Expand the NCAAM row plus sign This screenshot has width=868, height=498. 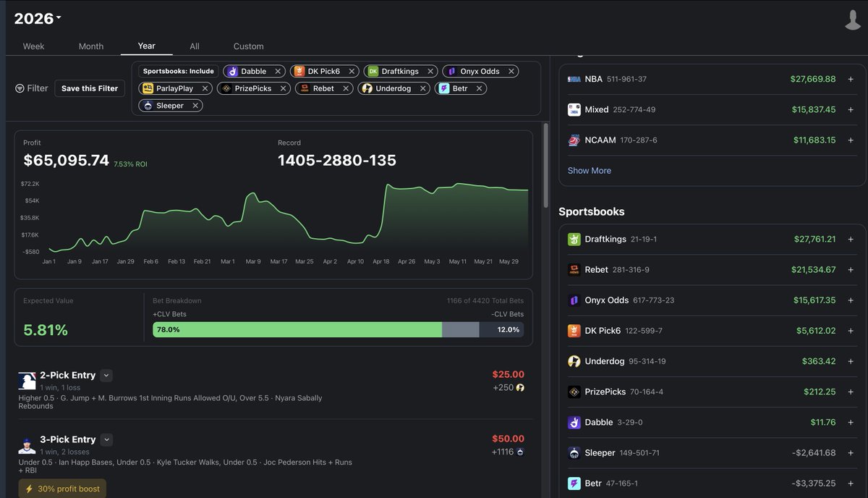pyautogui.click(x=851, y=140)
